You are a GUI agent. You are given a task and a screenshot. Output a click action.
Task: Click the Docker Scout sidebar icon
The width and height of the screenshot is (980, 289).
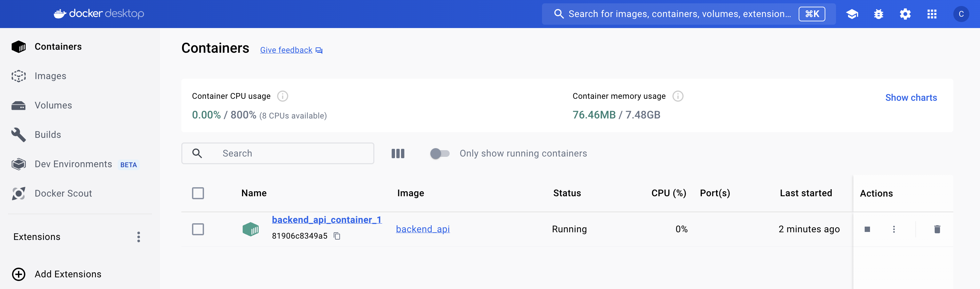19,194
